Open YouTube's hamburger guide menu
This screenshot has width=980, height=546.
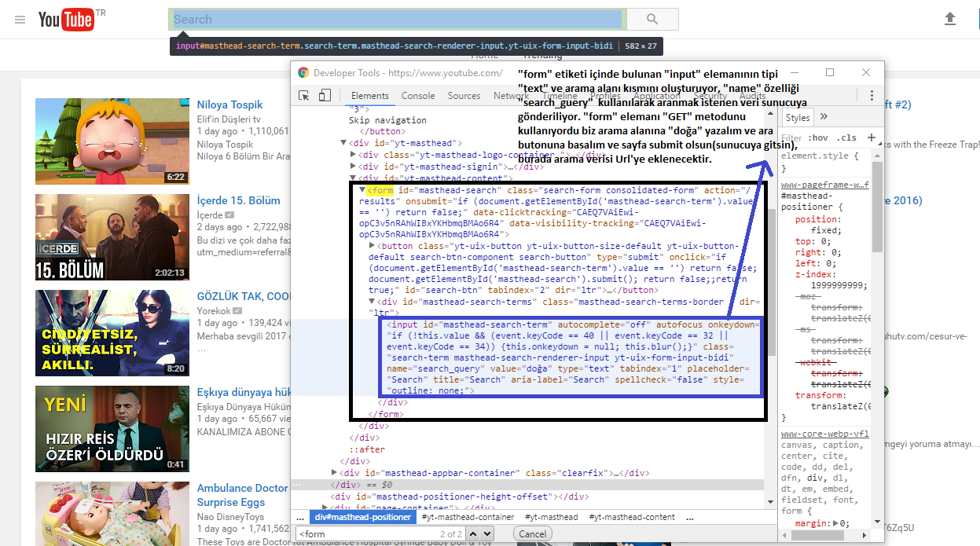point(20,20)
